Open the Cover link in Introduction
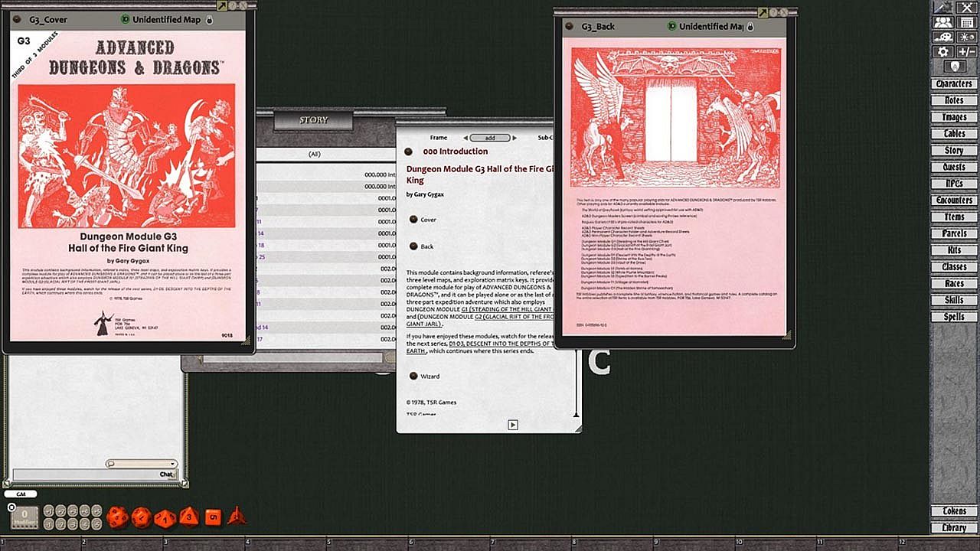980x551 pixels. click(x=413, y=220)
